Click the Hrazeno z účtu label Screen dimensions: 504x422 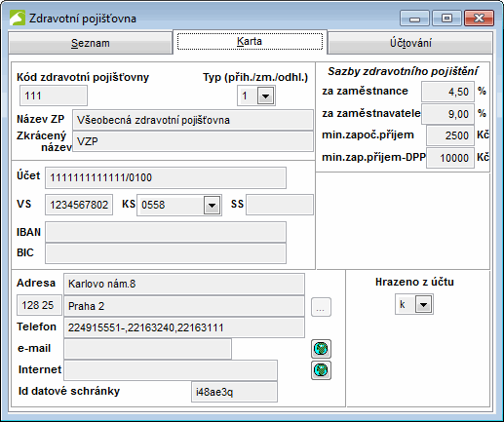(414, 282)
